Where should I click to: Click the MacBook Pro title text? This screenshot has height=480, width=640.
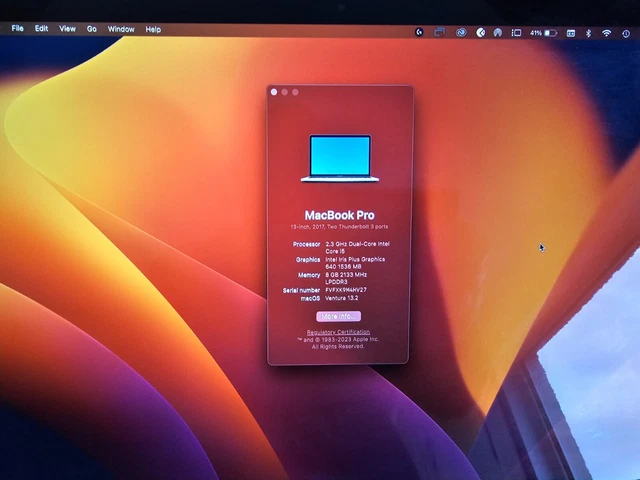(340, 215)
